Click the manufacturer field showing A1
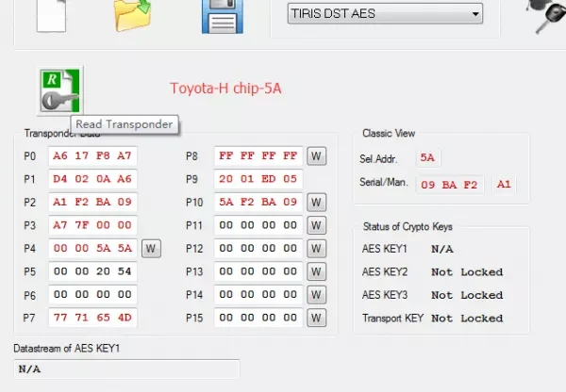Viewport: 566px width, 392px height. (505, 185)
